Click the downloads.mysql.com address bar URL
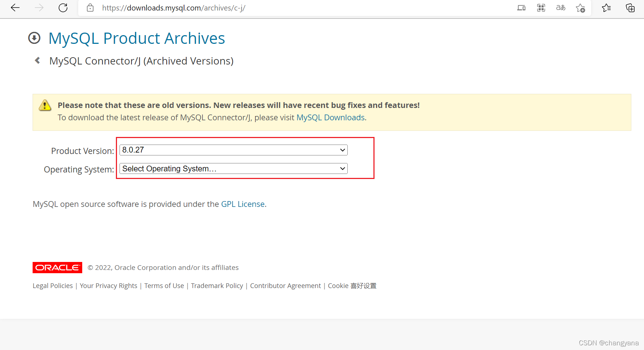The width and height of the screenshot is (644, 350). (x=174, y=8)
